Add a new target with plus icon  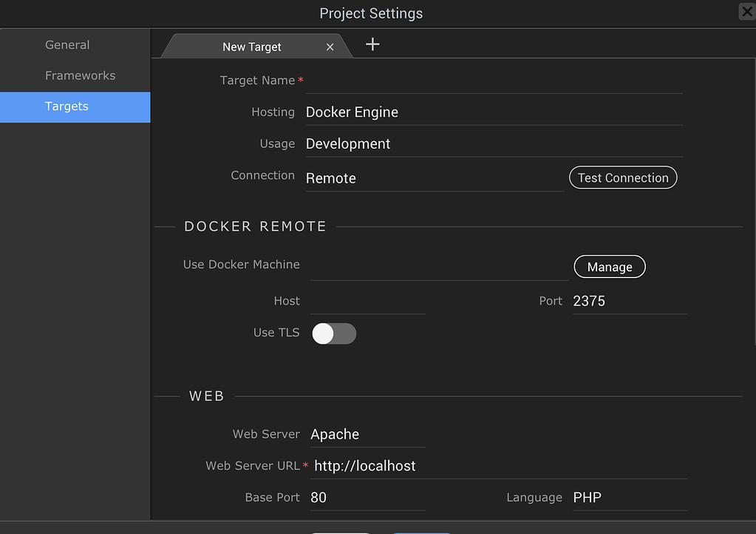point(372,44)
